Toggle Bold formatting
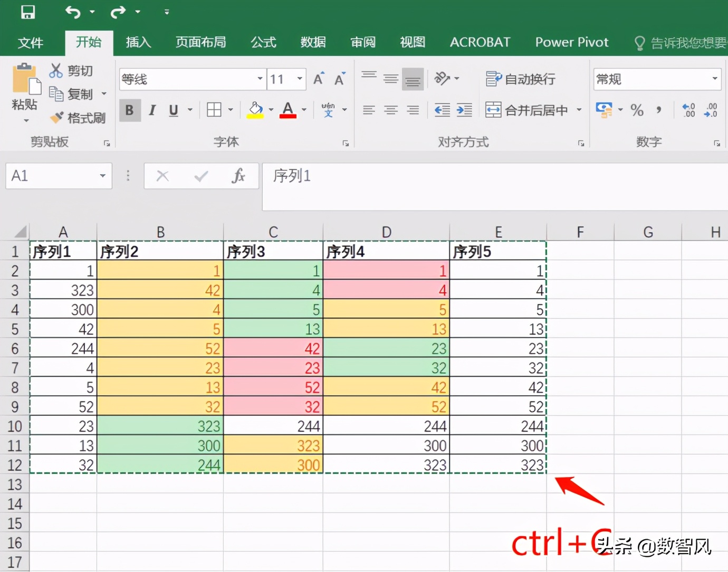This screenshot has height=572, width=728. tap(129, 110)
